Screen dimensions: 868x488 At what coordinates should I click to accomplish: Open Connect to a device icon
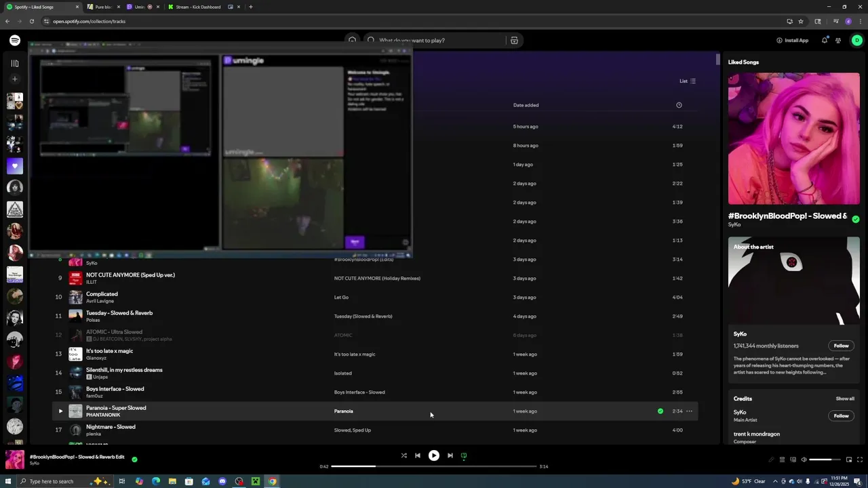pos(793,460)
